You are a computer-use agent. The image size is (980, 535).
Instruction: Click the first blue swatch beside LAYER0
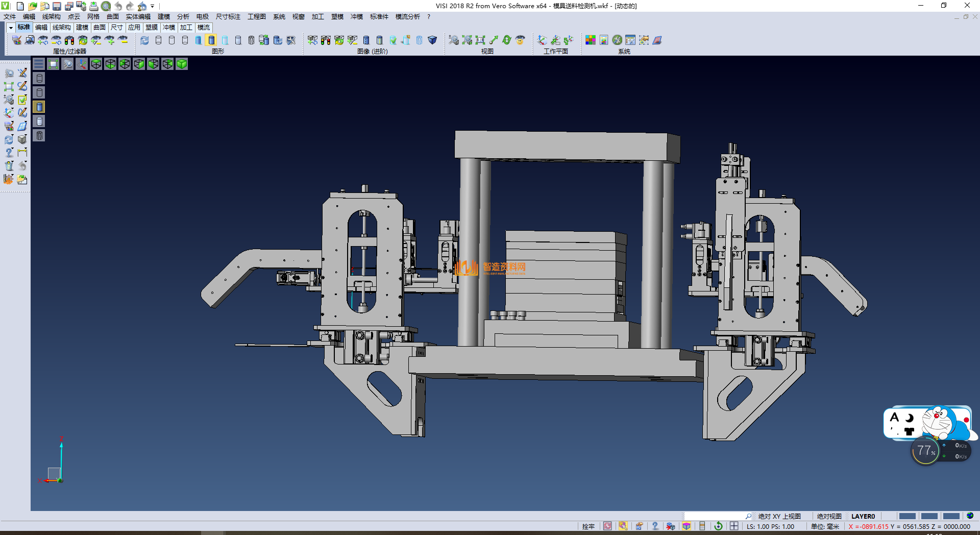tap(907, 516)
